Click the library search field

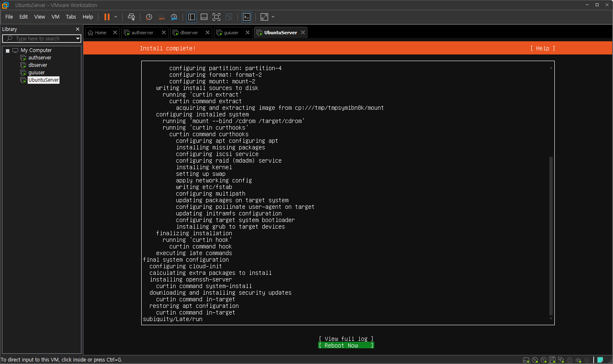coord(41,38)
